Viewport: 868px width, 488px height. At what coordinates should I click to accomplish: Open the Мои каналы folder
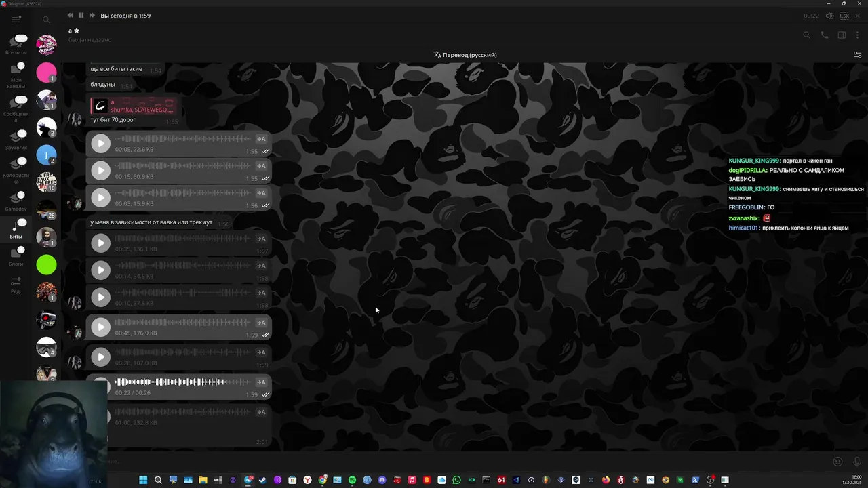coord(16,75)
